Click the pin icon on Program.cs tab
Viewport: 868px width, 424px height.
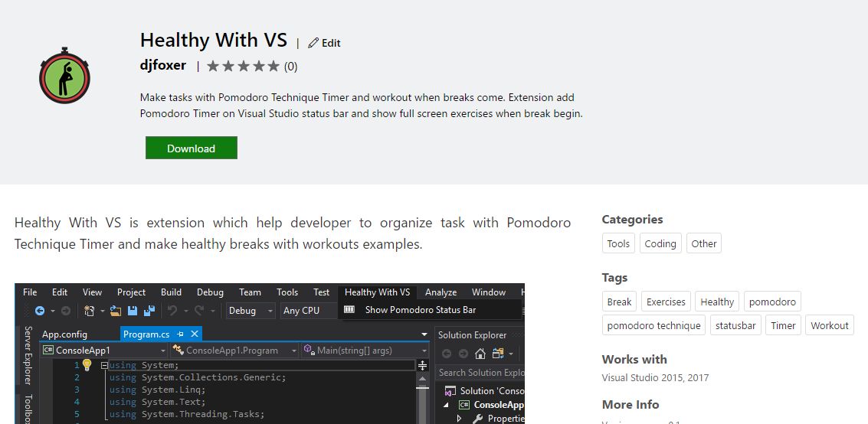(x=180, y=334)
